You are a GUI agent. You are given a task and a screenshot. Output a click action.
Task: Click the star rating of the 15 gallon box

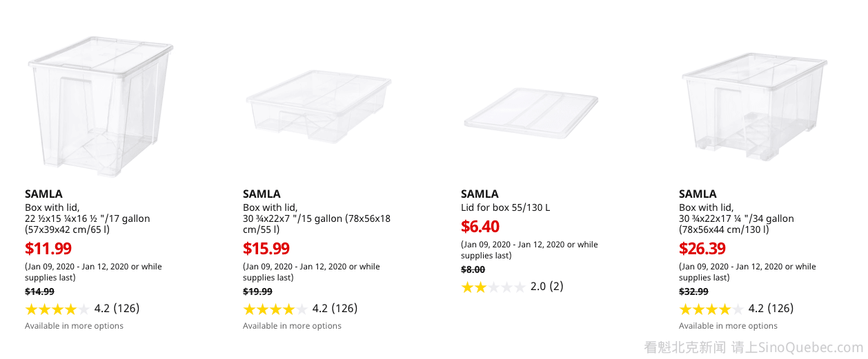(276, 309)
